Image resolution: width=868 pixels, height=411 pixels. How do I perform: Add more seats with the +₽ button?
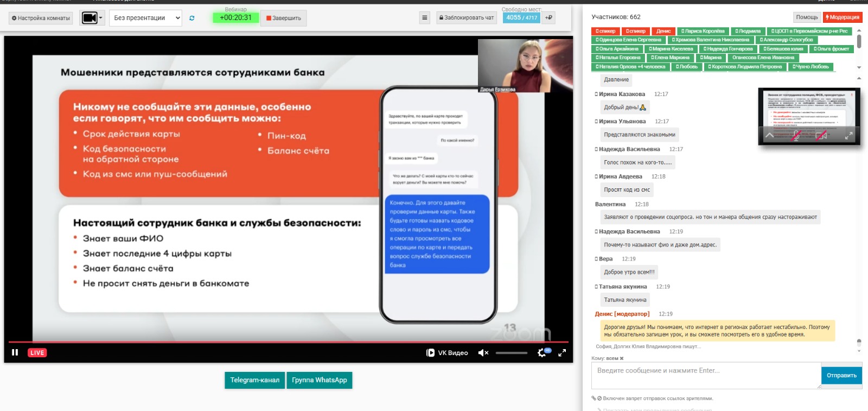click(549, 18)
